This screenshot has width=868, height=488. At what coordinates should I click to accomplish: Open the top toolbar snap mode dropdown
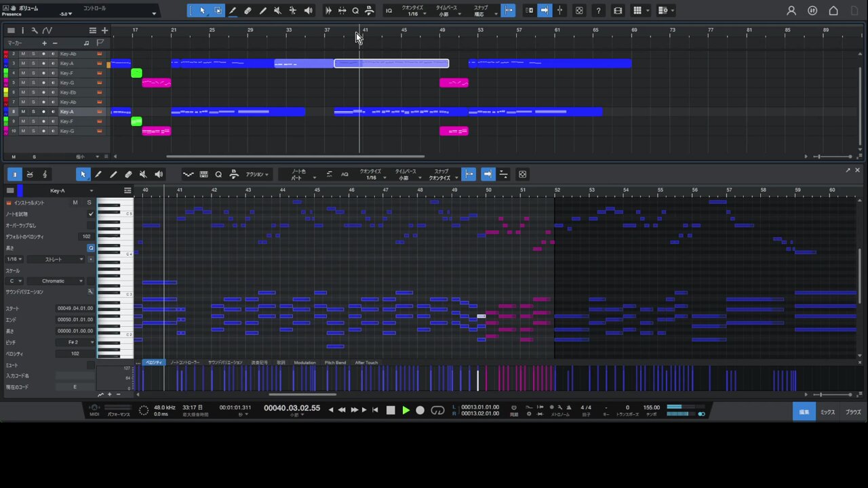click(x=484, y=11)
